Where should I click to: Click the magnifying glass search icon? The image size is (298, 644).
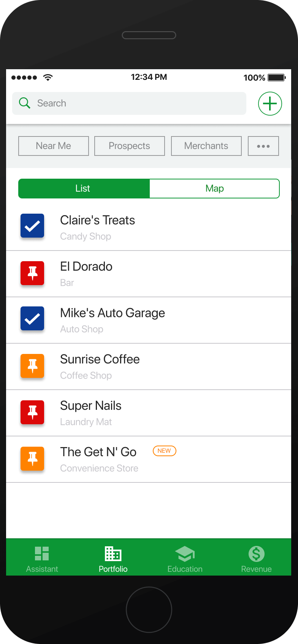[25, 103]
